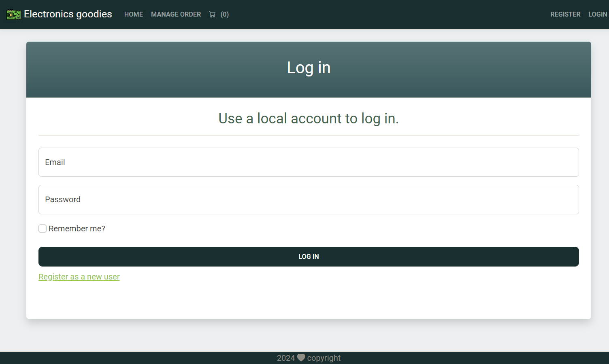Screen dimensions: 609x364
Task: Click the Remember me? label text
Action: [77, 229]
